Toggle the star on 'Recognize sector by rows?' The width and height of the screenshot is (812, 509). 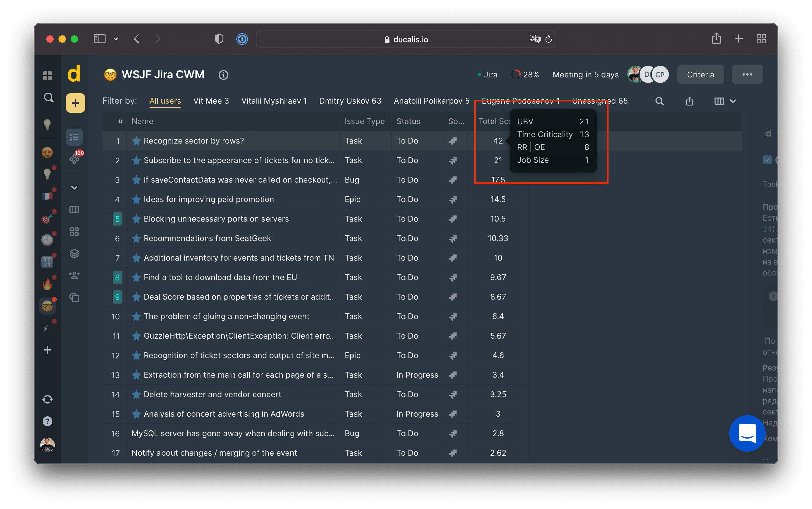click(x=136, y=141)
